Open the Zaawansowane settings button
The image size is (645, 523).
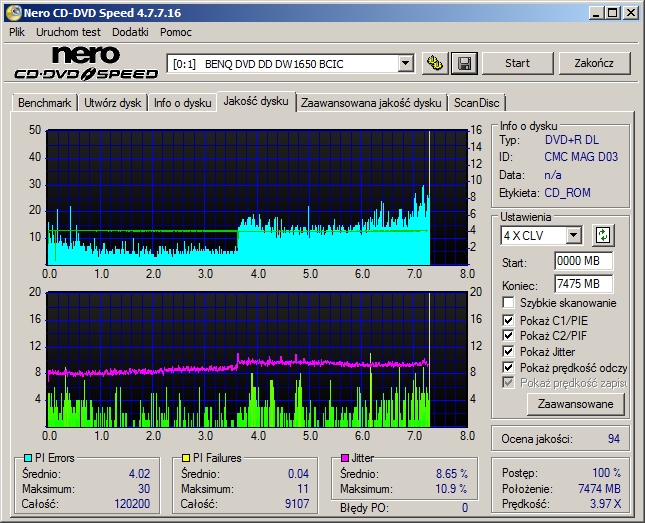point(575,404)
